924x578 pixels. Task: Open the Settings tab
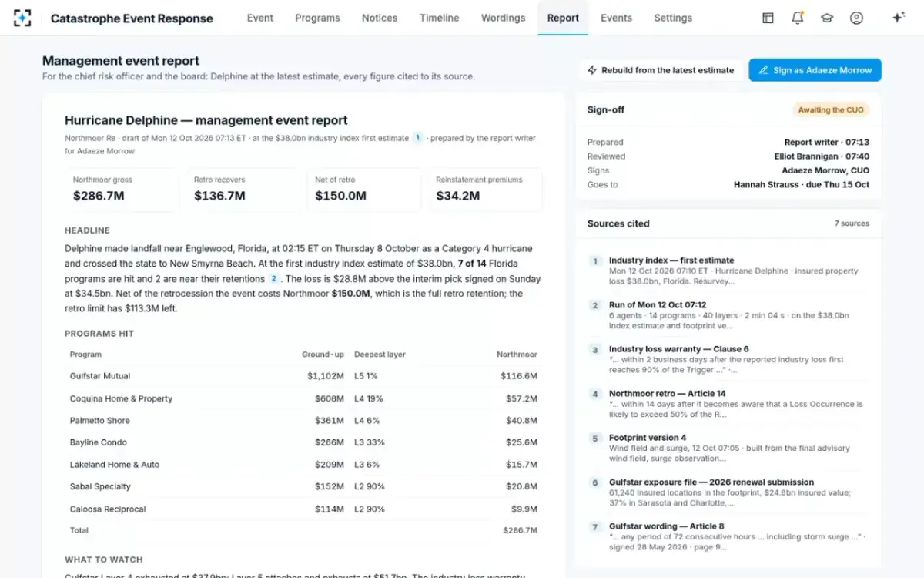click(x=673, y=18)
